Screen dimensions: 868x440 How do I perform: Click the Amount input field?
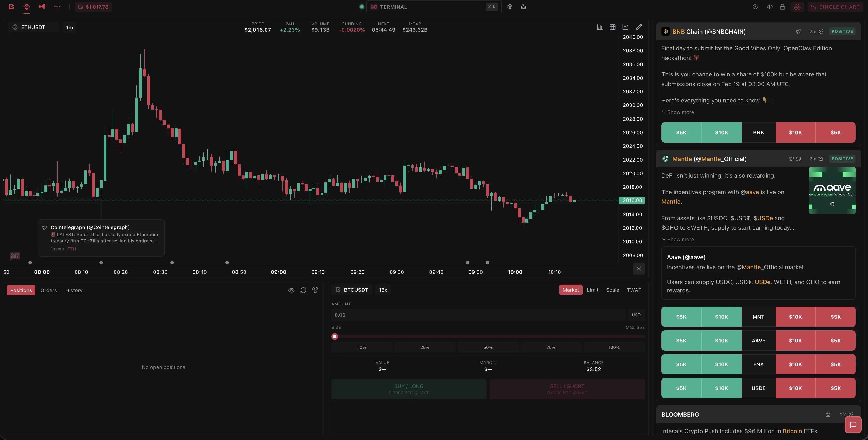tap(472, 315)
